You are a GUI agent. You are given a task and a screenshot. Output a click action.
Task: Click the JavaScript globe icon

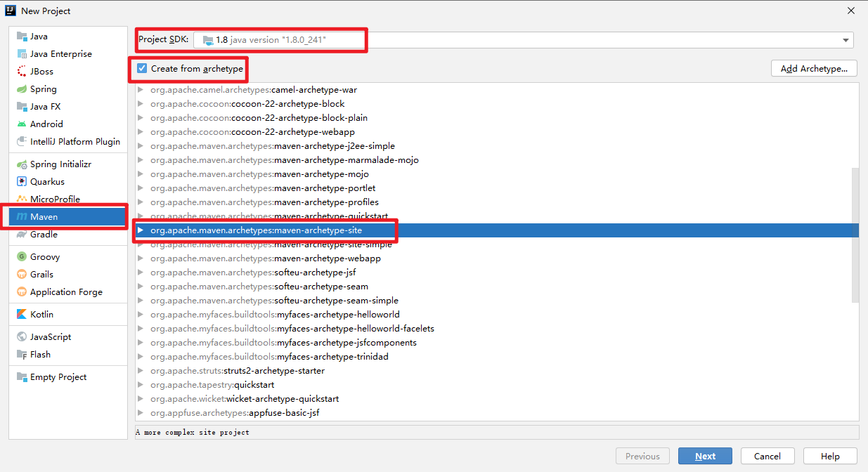(22, 337)
